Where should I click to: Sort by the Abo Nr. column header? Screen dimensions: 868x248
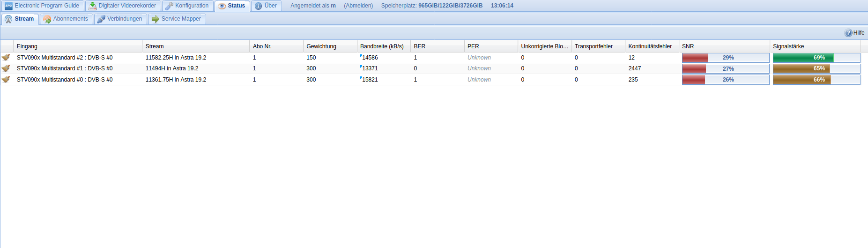pos(276,46)
